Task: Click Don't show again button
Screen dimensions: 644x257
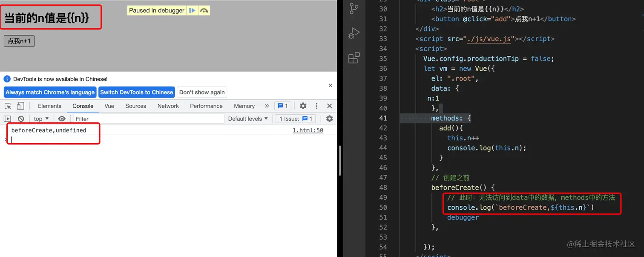Action: coord(202,92)
